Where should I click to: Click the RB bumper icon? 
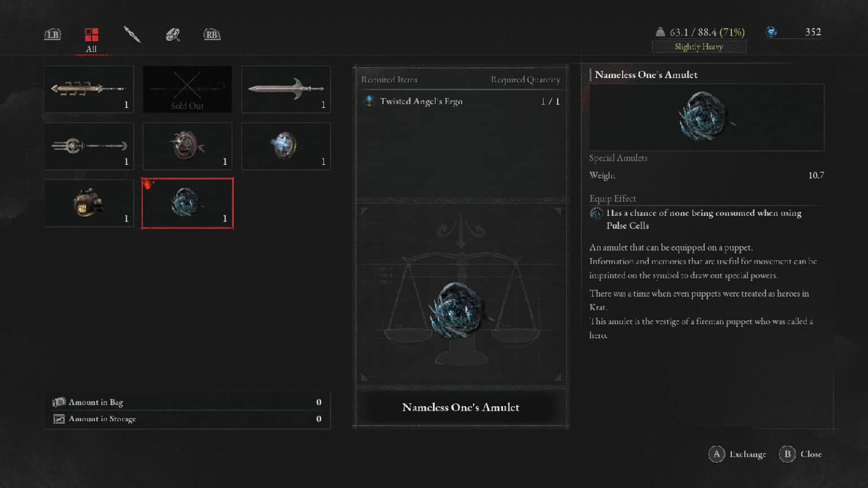(x=212, y=34)
